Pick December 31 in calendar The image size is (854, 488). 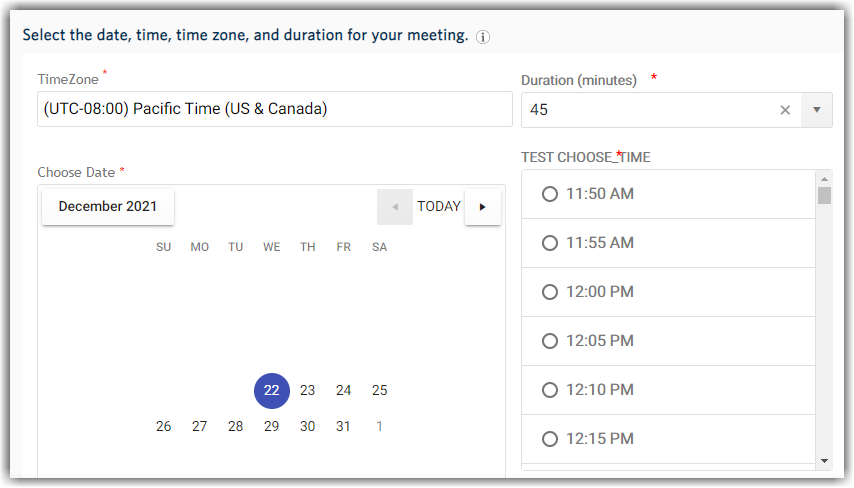click(x=344, y=427)
